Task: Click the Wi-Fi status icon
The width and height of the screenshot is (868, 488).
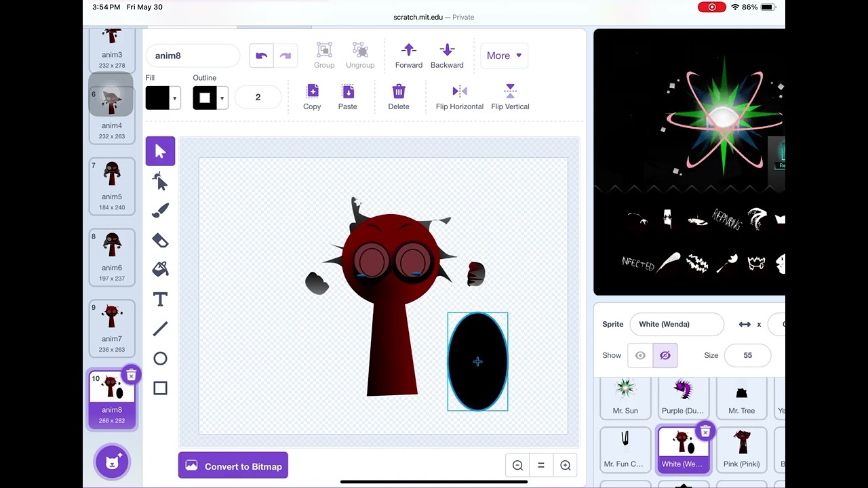Action: (735, 7)
